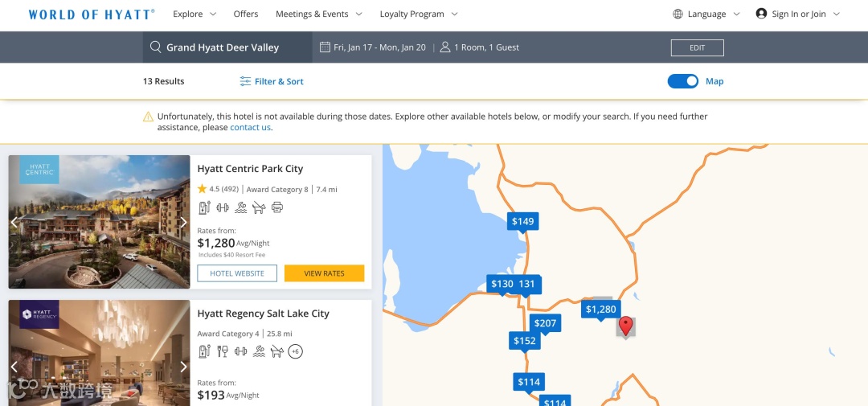Click the guest person icon
Image resolution: width=868 pixels, height=406 pixels.
click(445, 47)
